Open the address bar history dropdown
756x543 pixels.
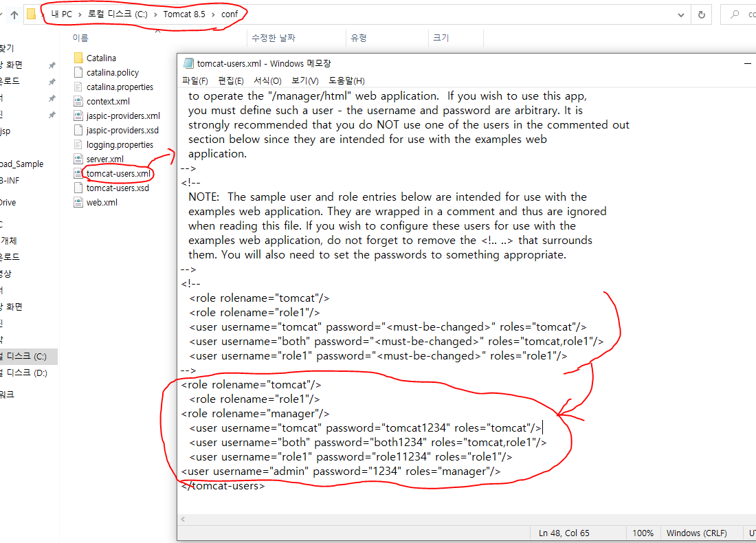(681, 15)
